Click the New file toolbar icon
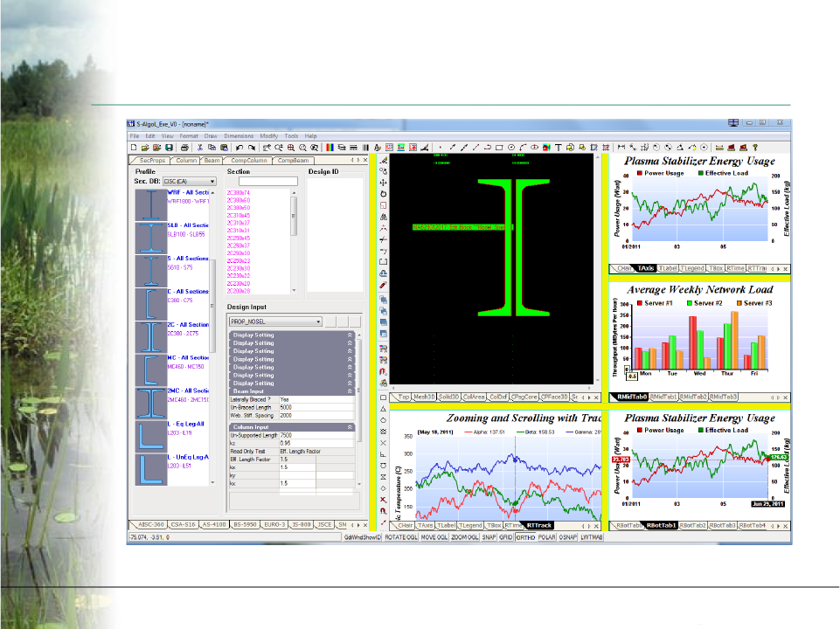This screenshot has height=629, width=840. pyautogui.click(x=134, y=148)
